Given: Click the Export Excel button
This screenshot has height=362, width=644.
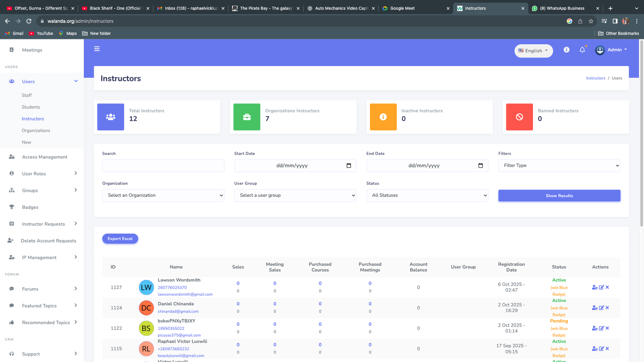Looking at the screenshot, I should tap(120, 239).
